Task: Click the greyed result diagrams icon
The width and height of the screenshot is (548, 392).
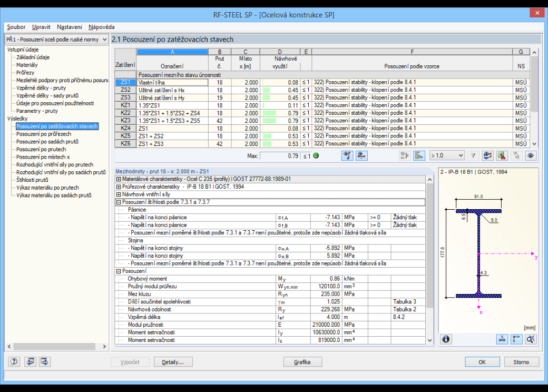Action: pyautogui.click(x=404, y=156)
